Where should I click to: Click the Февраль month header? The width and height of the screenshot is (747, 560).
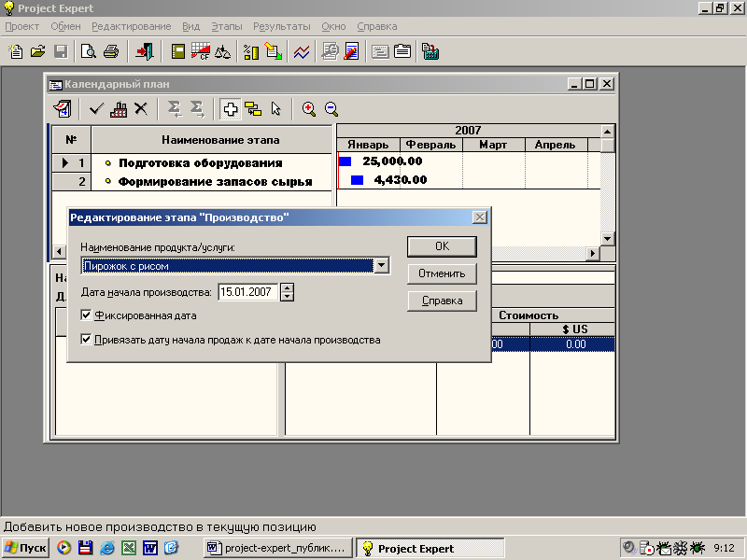pos(431,145)
